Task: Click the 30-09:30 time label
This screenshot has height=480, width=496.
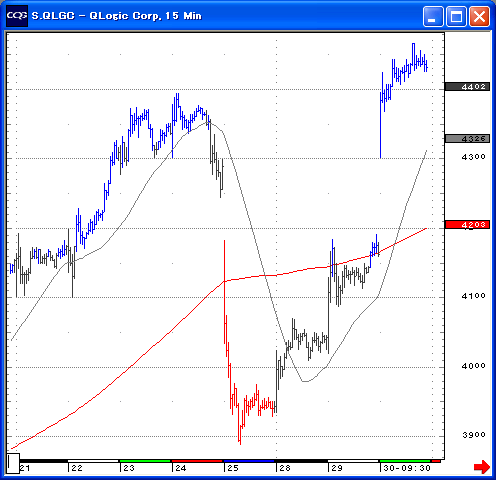Action: click(407, 468)
